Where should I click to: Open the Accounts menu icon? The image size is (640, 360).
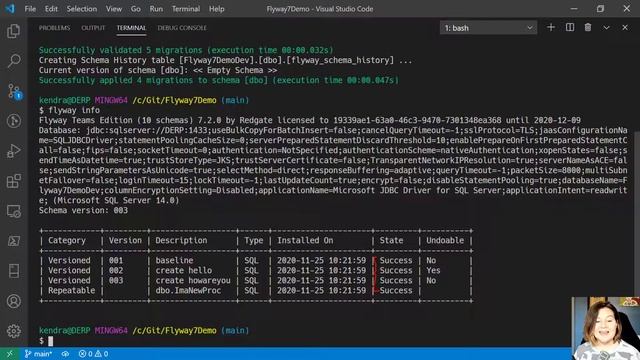13,301
